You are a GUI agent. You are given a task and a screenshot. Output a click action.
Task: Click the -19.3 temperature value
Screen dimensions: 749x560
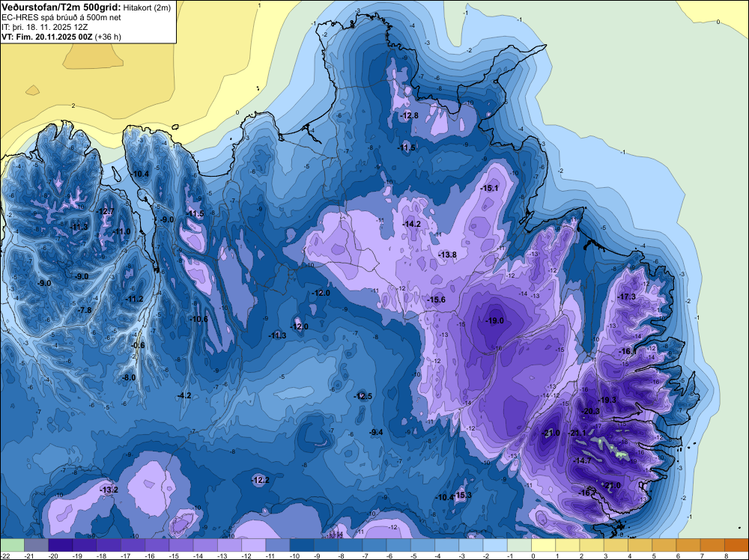607,400
